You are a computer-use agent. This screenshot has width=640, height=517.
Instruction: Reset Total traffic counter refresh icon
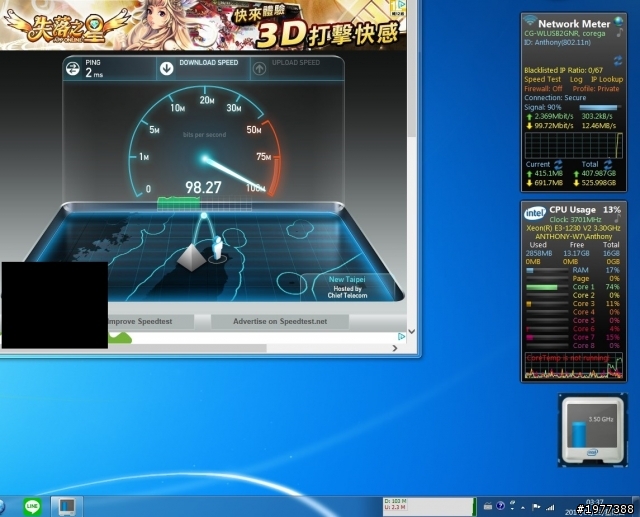click(608, 164)
